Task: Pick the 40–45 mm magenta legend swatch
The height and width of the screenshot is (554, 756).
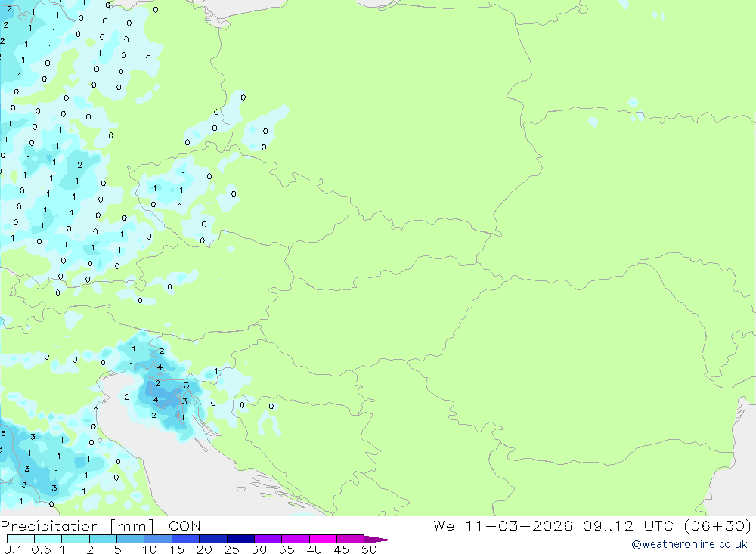Action: click(x=323, y=539)
